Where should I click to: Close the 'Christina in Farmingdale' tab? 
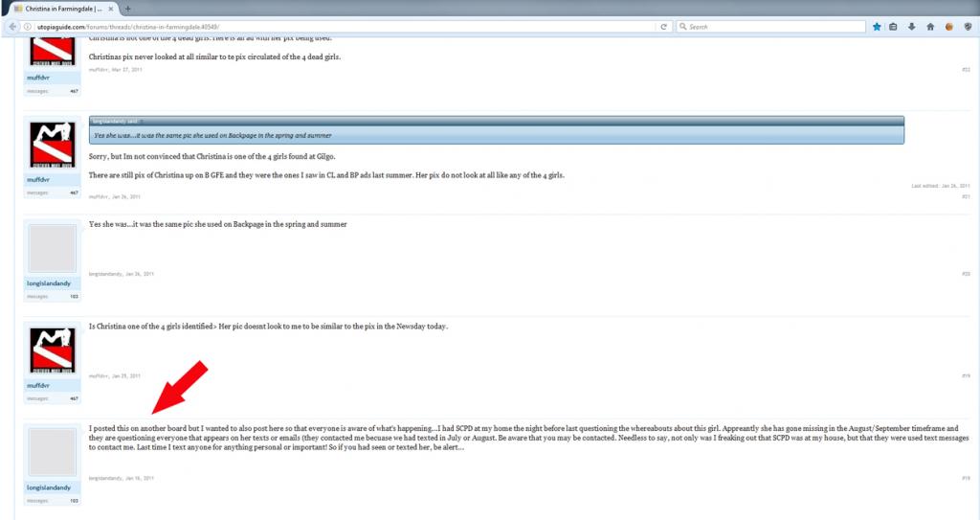[112, 8]
